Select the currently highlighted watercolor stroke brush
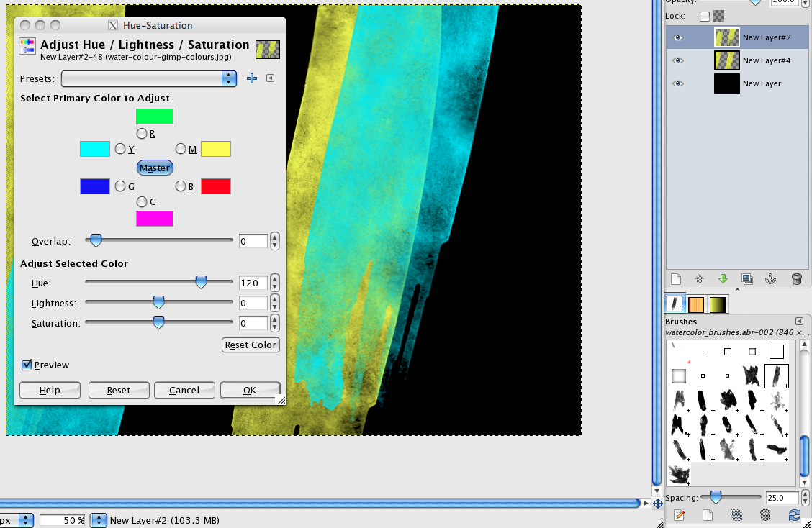 pos(776,375)
